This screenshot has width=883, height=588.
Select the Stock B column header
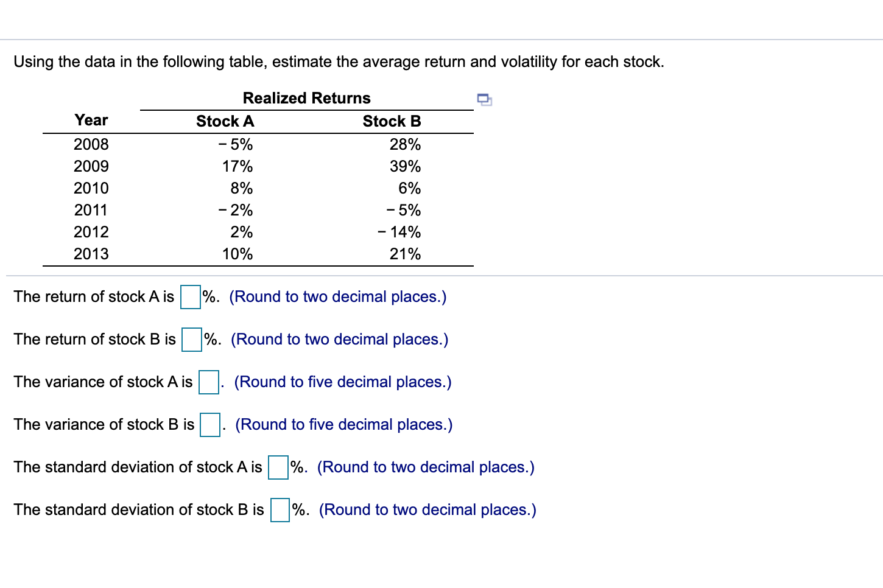click(x=392, y=121)
